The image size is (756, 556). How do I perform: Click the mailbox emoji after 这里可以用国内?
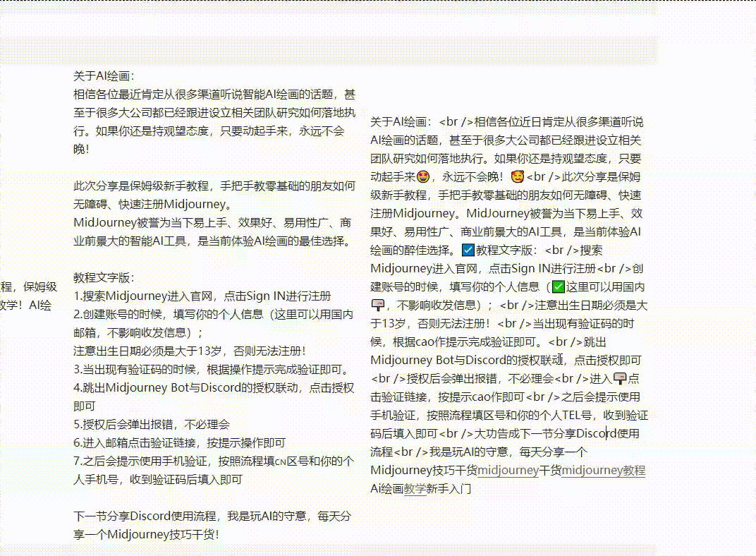pyautogui.click(x=377, y=303)
